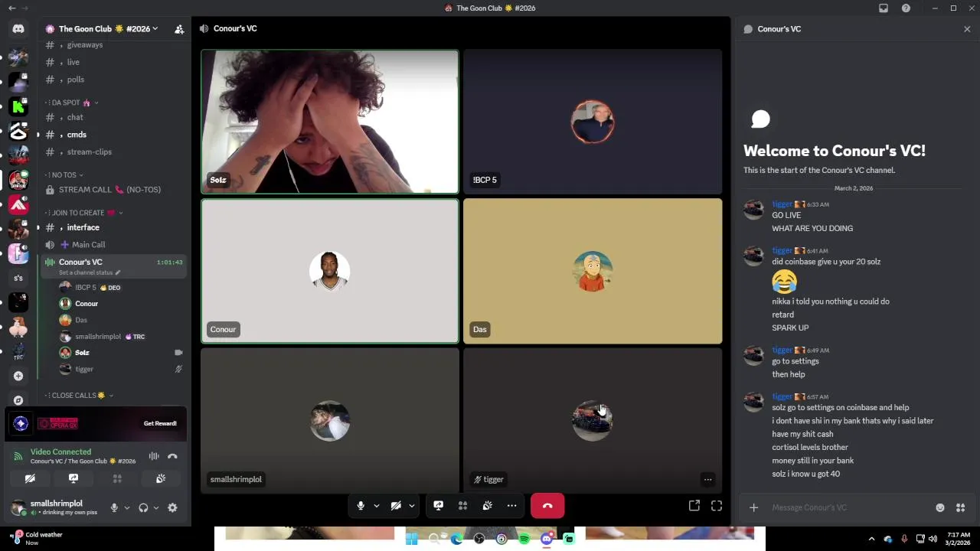
Task: Toggle camera in call toolbar
Action: pyautogui.click(x=396, y=506)
